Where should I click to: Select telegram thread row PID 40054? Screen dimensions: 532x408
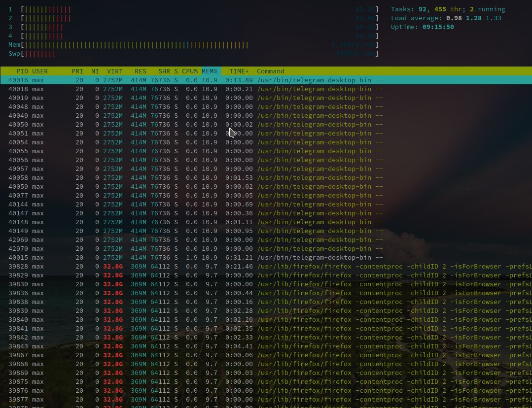pyautogui.click(x=266, y=142)
